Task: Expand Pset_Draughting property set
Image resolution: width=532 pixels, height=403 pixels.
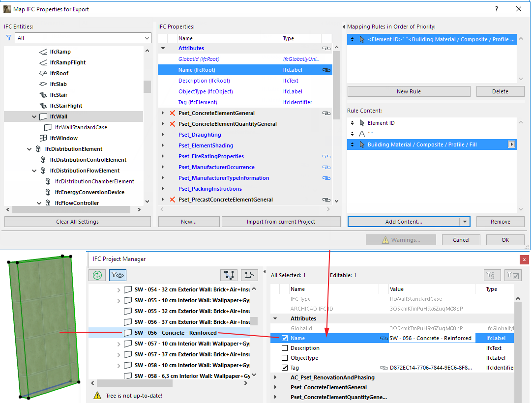Action: [x=163, y=135]
